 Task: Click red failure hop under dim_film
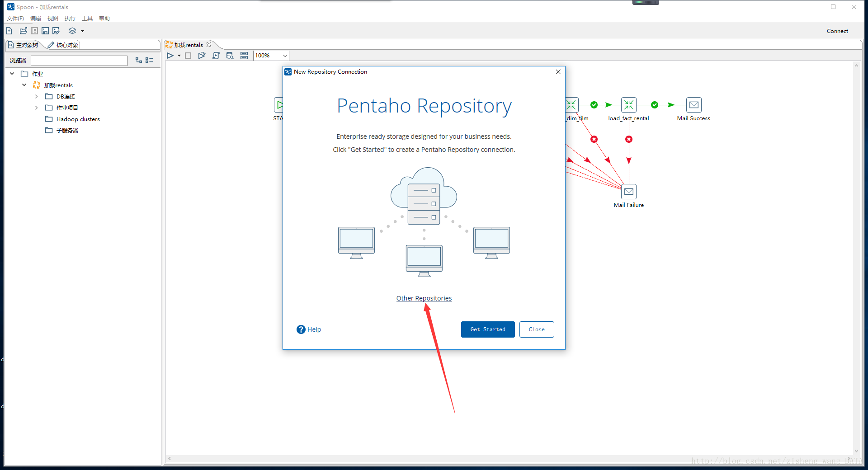pos(594,139)
